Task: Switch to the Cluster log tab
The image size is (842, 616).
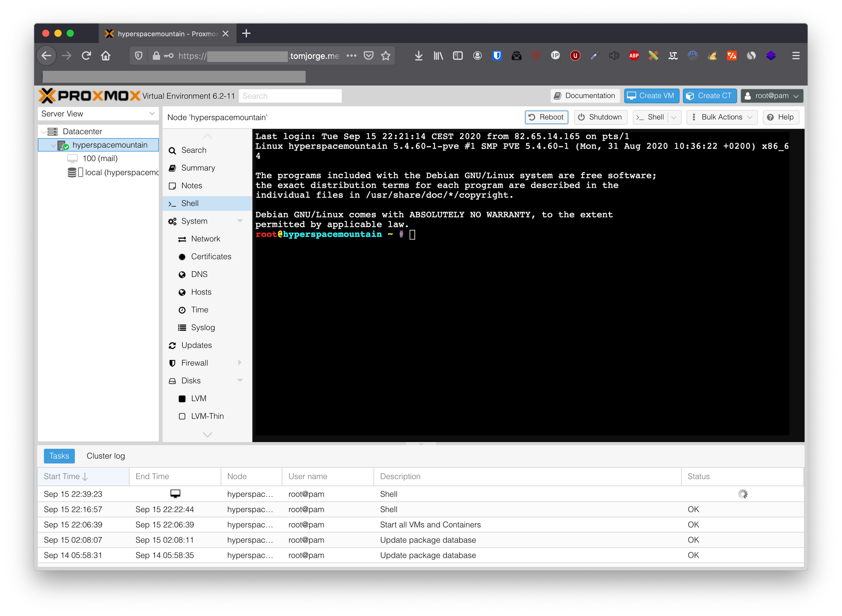Action: tap(106, 456)
